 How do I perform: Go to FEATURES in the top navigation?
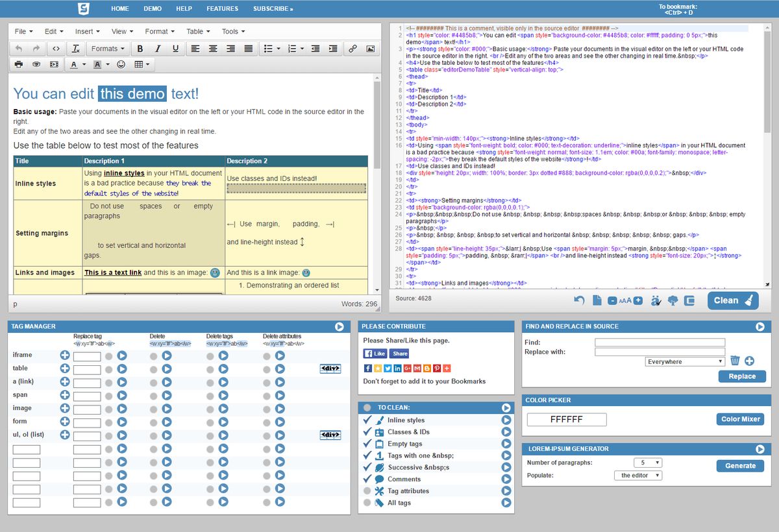[x=222, y=8]
